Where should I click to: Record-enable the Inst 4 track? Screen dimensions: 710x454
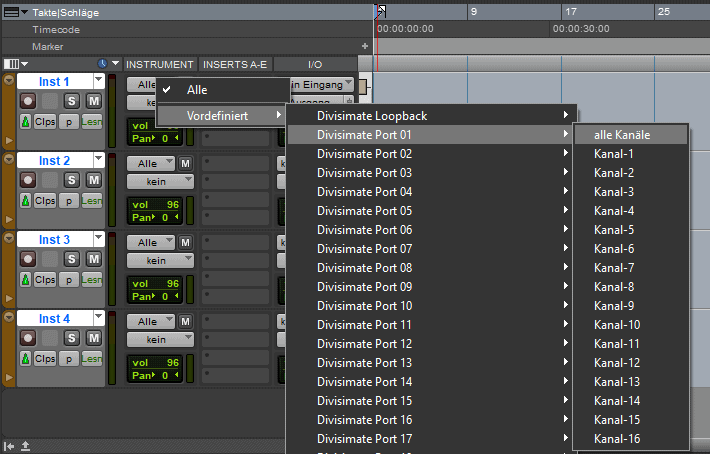pos(28,338)
